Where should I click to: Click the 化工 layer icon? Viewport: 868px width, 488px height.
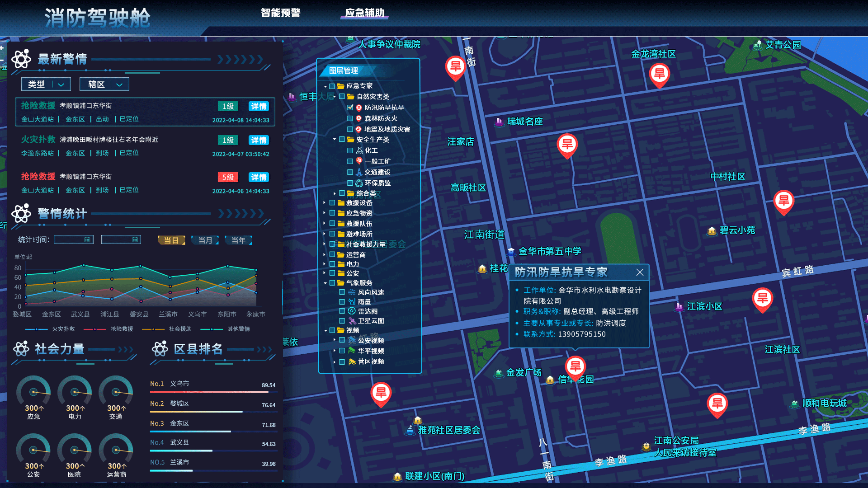tap(359, 150)
